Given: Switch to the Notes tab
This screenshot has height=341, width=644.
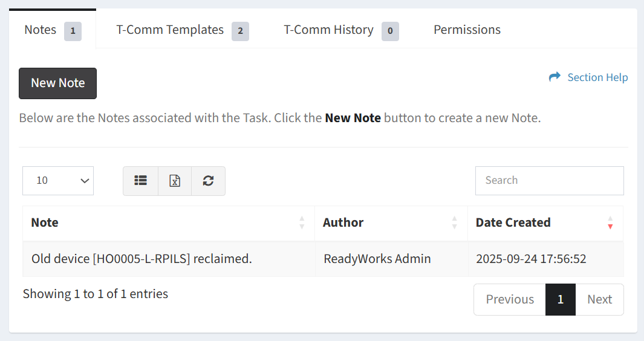Looking at the screenshot, I should point(41,30).
